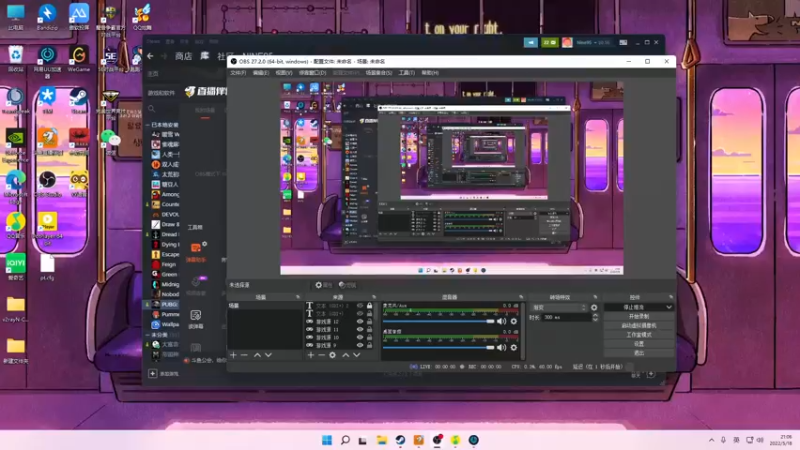Viewport: 800px width, 450px height.
Task: Click Add Game in Steam window
Action: coord(163,374)
